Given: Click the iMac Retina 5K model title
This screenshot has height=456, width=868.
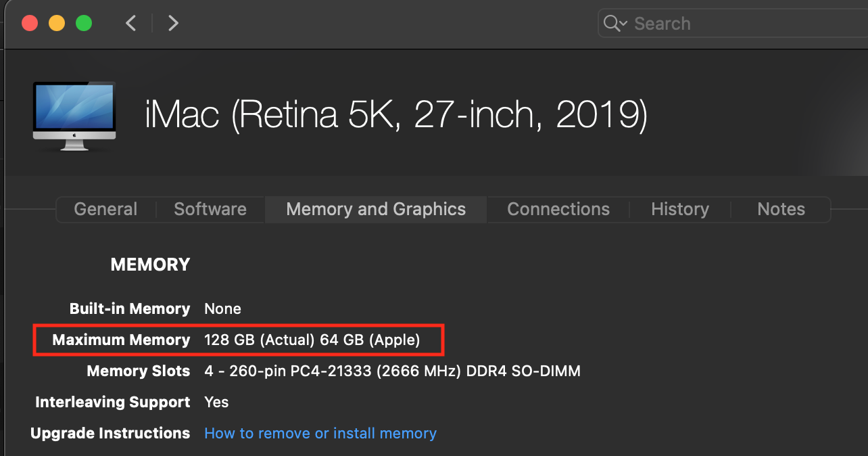Looking at the screenshot, I should 396,115.
